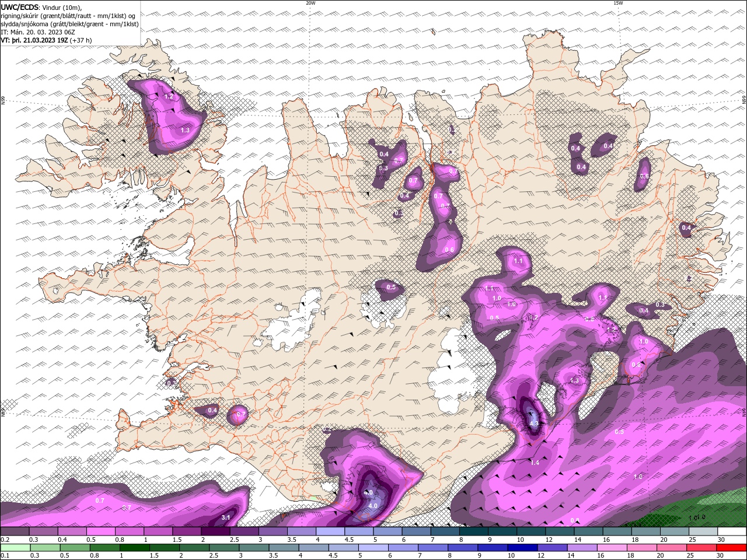Image resolution: width=747 pixels, height=560 pixels.
Task: Click the 3.1 precipitation value on the map
Action: [227, 517]
